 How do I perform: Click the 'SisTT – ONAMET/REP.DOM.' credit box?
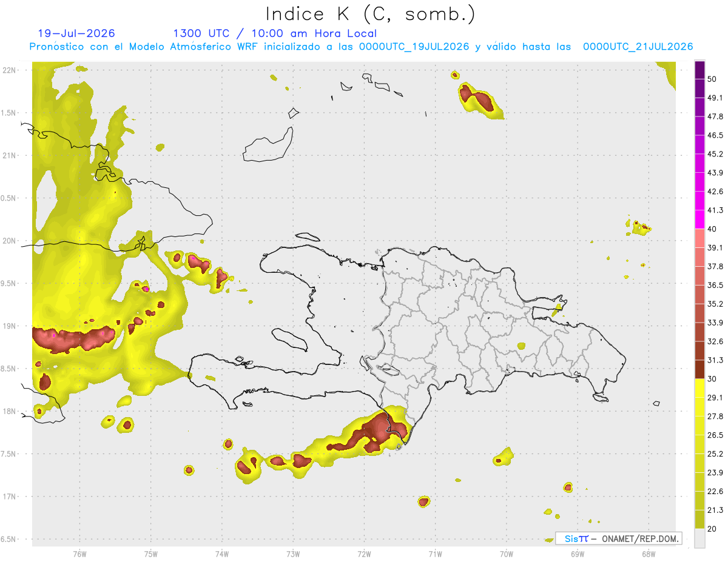pos(619,538)
